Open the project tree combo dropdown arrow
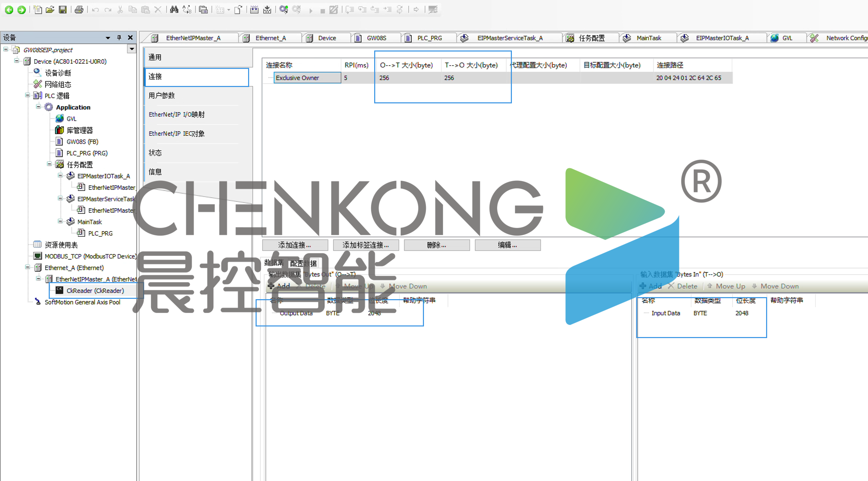 (x=132, y=49)
